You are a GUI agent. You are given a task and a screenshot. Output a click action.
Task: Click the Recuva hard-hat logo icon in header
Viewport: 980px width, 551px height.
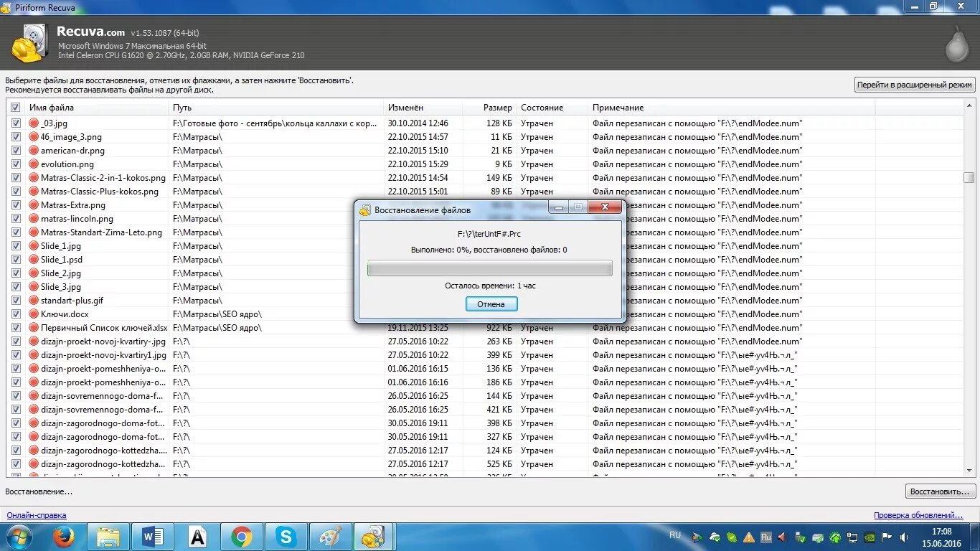tap(30, 44)
